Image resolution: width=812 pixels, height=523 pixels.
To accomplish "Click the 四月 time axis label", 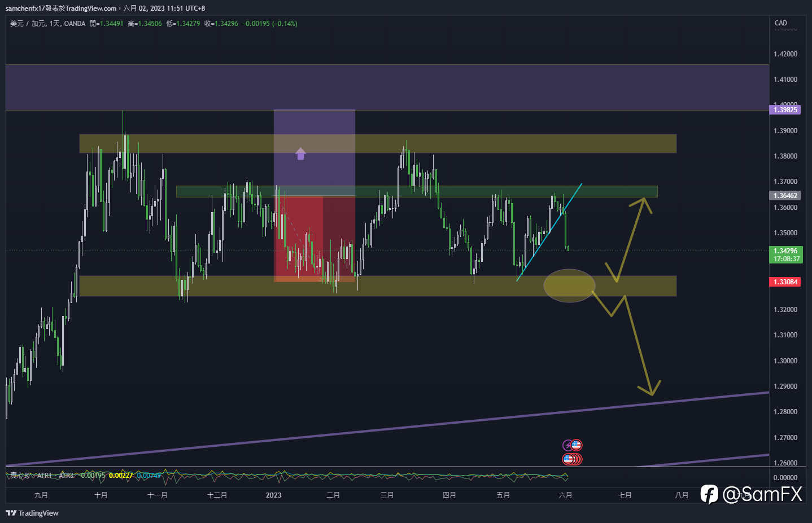I will (449, 495).
